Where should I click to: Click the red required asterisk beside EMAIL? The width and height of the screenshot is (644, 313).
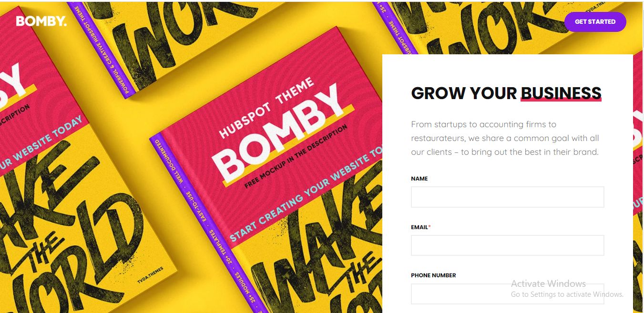point(429,227)
